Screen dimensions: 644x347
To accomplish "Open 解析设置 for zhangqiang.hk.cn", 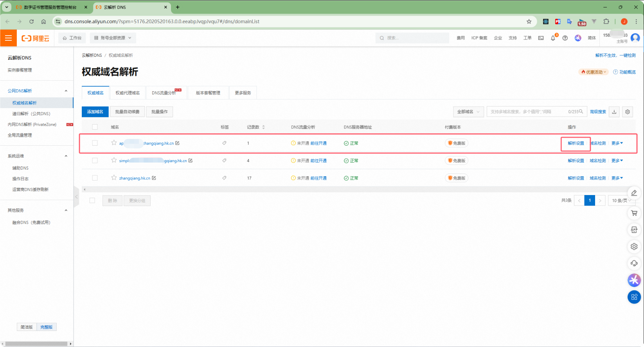I will 576,178.
